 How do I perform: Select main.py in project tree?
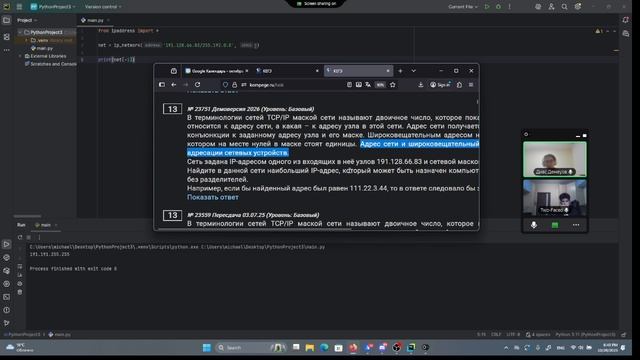(44, 48)
